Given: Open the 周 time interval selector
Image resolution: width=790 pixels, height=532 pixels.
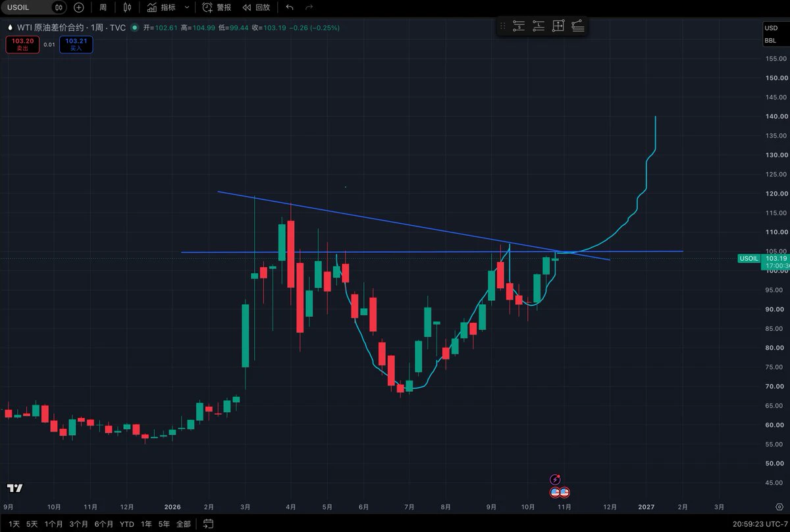Looking at the screenshot, I should tap(103, 7).
